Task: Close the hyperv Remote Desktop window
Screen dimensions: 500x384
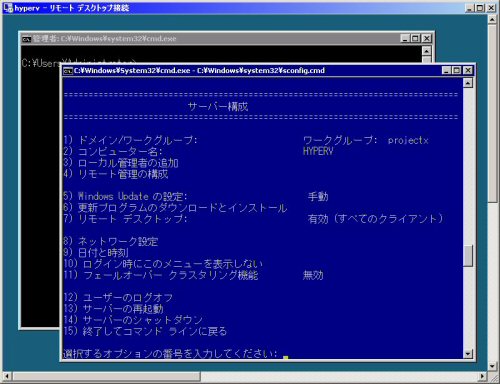Action: pos(491,8)
